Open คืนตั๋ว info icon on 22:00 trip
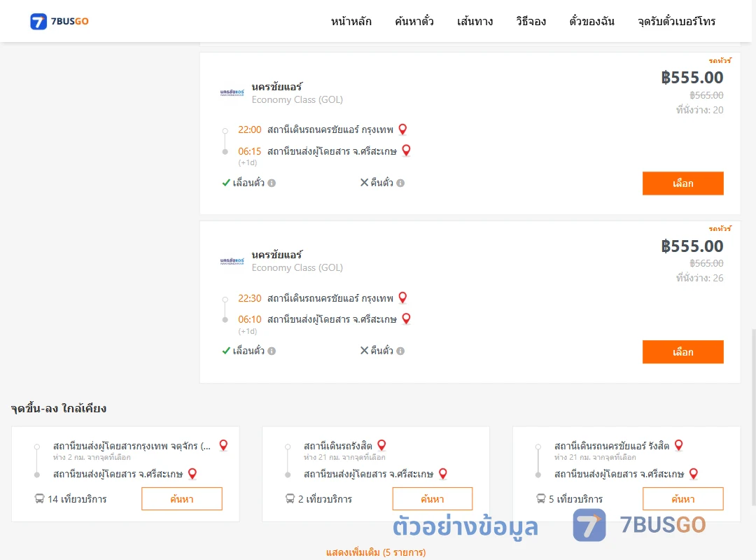This screenshot has height=560, width=756. pyautogui.click(x=400, y=183)
